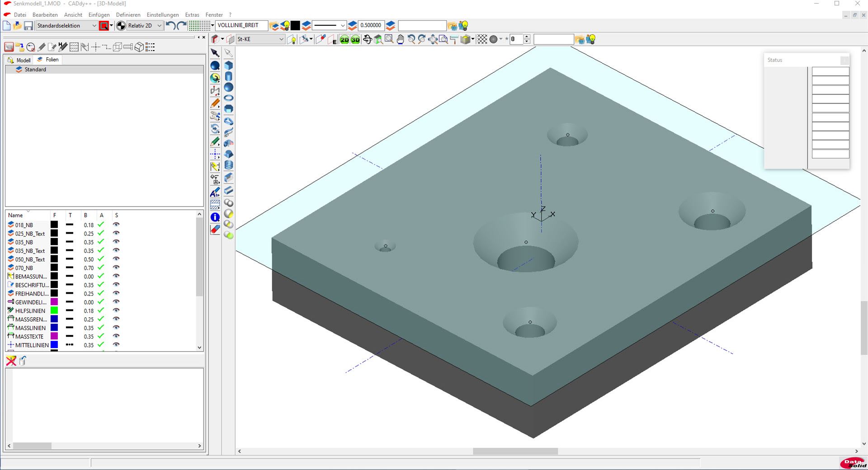
Task: Expand the red selection box dropdown arrow
Action: tap(111, 26)
